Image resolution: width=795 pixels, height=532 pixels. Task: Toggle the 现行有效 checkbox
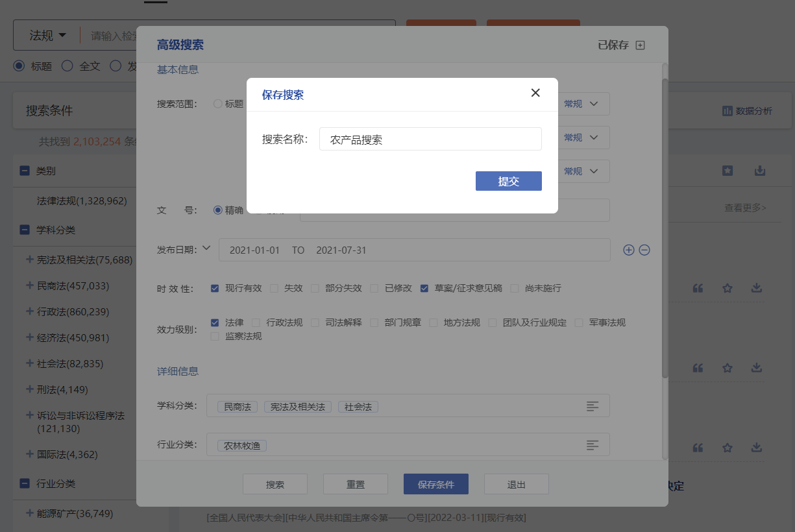click(215, 288)
